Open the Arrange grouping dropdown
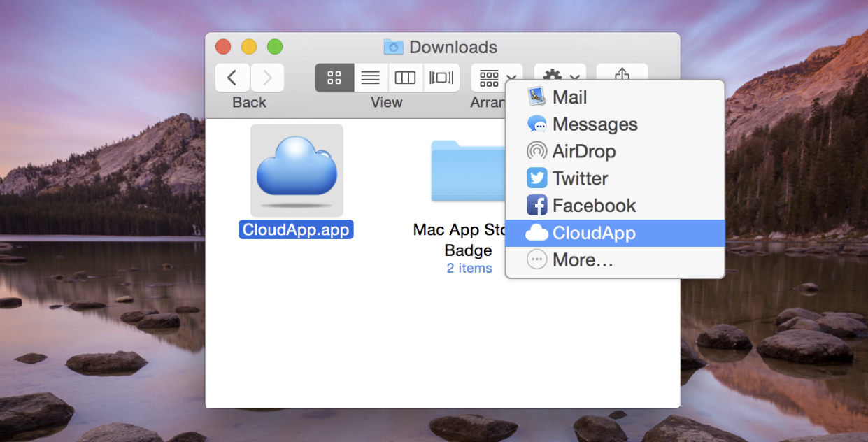The height and width of the screenshot is (442, 868). tap(497, 78)
